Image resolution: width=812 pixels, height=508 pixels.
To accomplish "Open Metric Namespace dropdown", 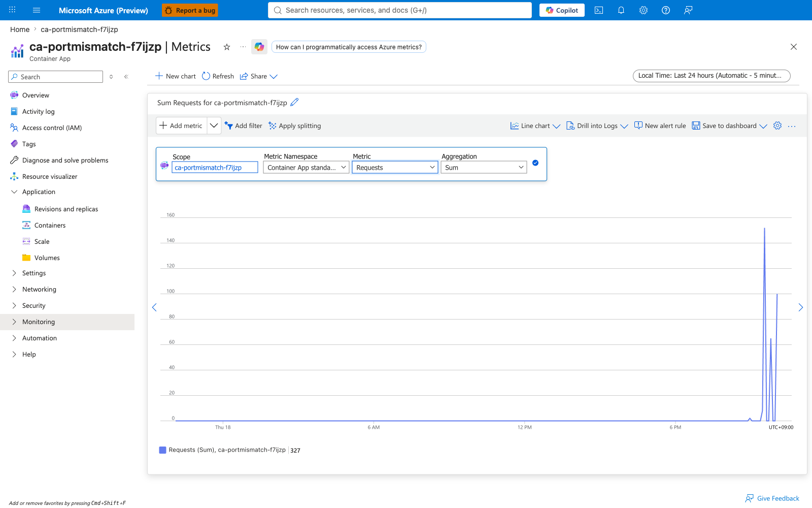I will [307, 167].
